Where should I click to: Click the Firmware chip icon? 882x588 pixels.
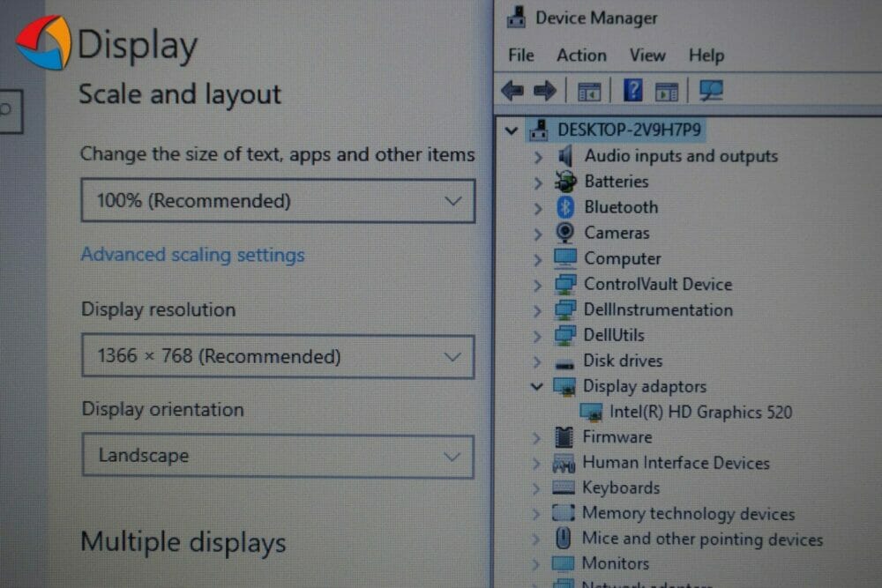click(x=564, y=436)
